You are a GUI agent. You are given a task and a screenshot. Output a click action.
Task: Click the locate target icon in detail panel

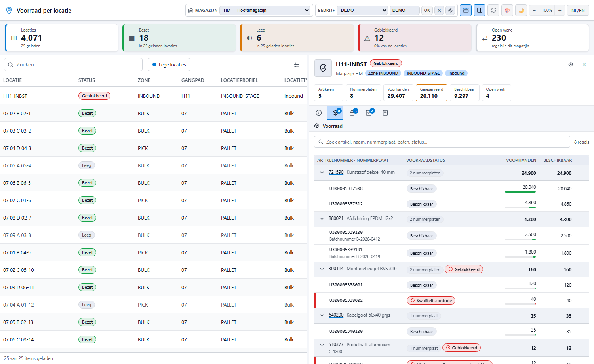tap(571, 64)
